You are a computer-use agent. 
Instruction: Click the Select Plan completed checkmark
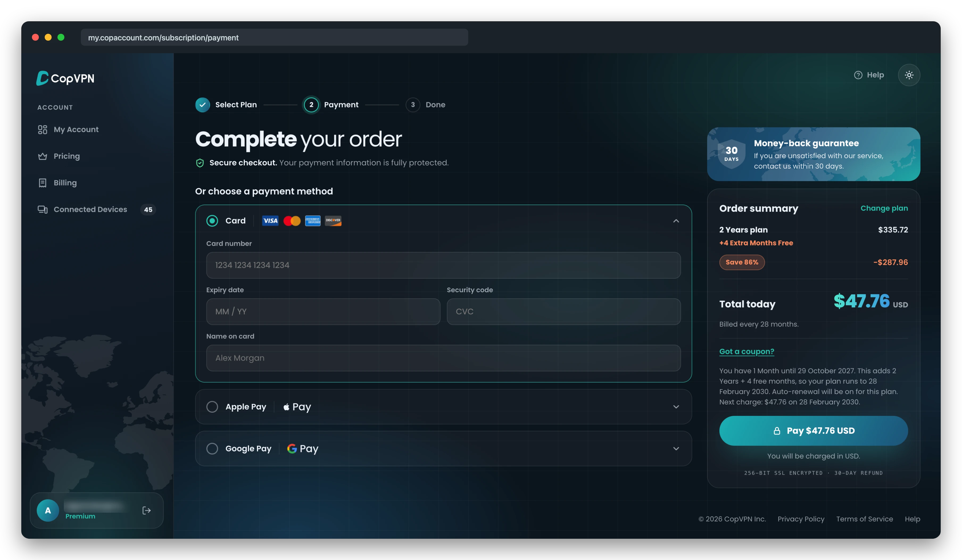[203, 105]
